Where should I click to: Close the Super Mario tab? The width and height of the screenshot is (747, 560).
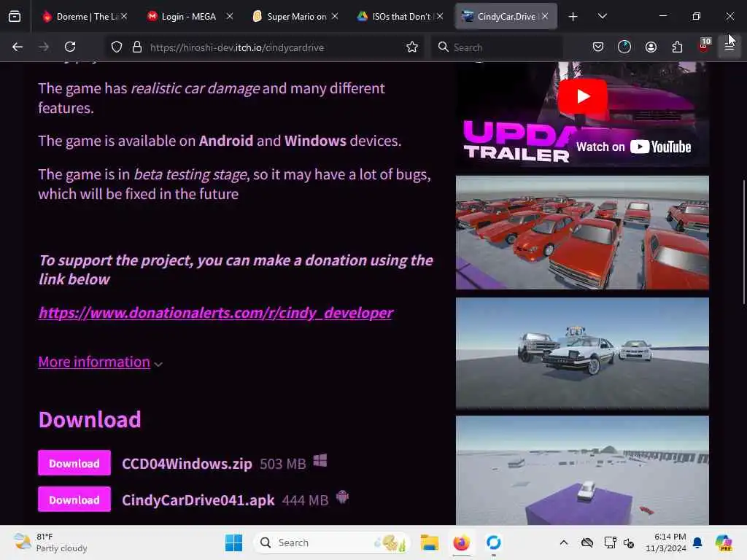coord(335,17)
